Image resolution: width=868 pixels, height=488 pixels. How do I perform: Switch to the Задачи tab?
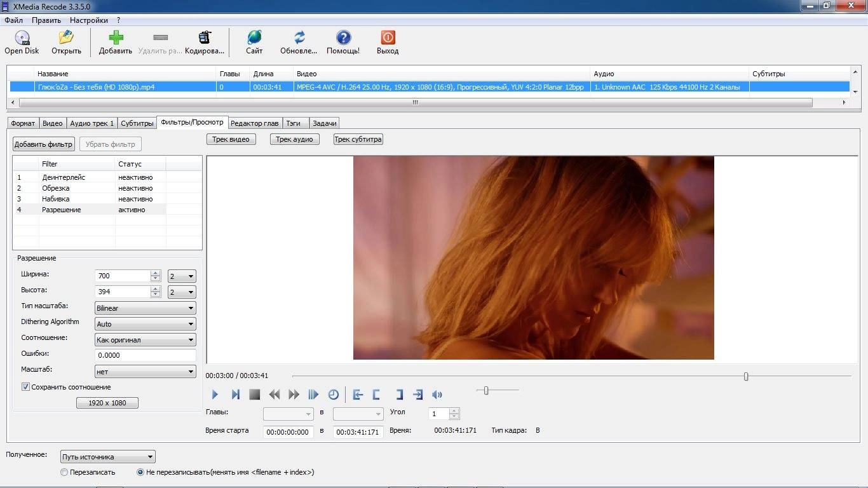click(x=325, y=123)
